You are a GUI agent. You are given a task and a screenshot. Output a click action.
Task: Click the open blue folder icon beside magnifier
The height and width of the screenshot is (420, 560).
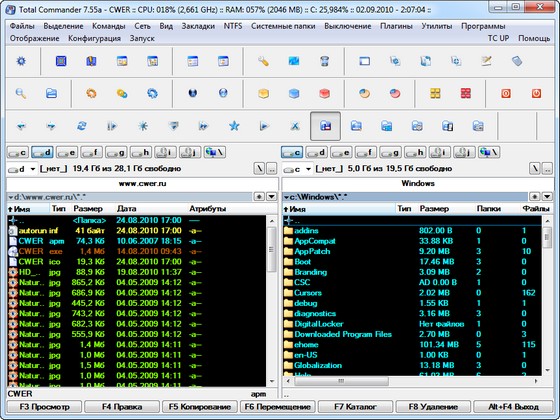click(51, 94)
